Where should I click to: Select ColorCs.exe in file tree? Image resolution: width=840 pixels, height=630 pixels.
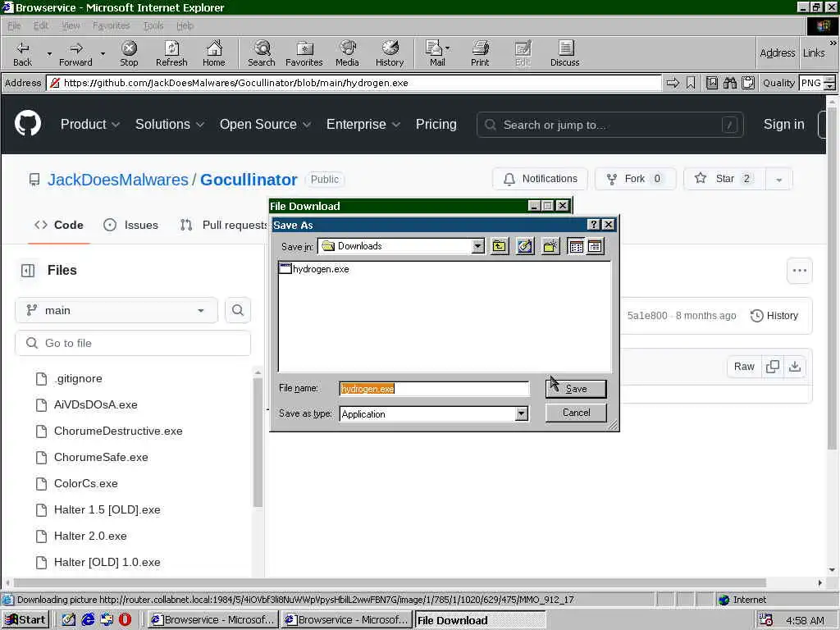point(76,484)
